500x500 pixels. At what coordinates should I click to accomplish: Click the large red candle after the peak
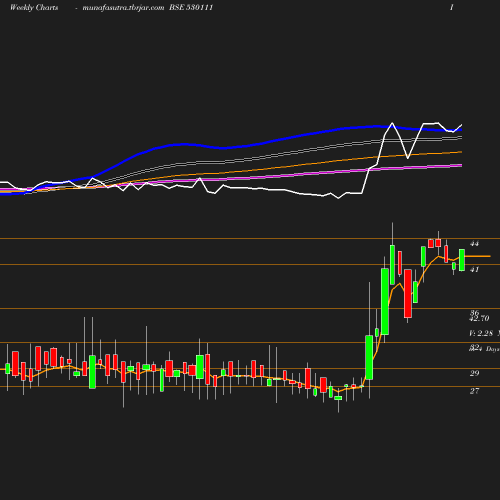point(408,293)
